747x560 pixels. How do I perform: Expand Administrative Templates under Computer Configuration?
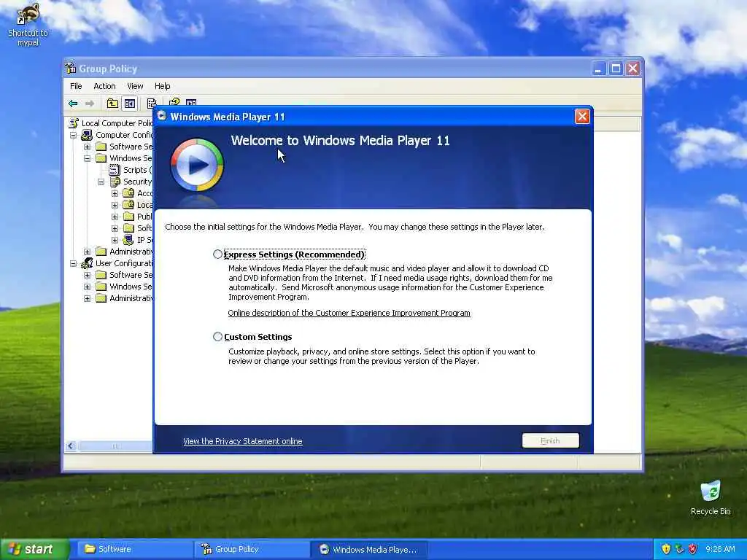[88, 252]
